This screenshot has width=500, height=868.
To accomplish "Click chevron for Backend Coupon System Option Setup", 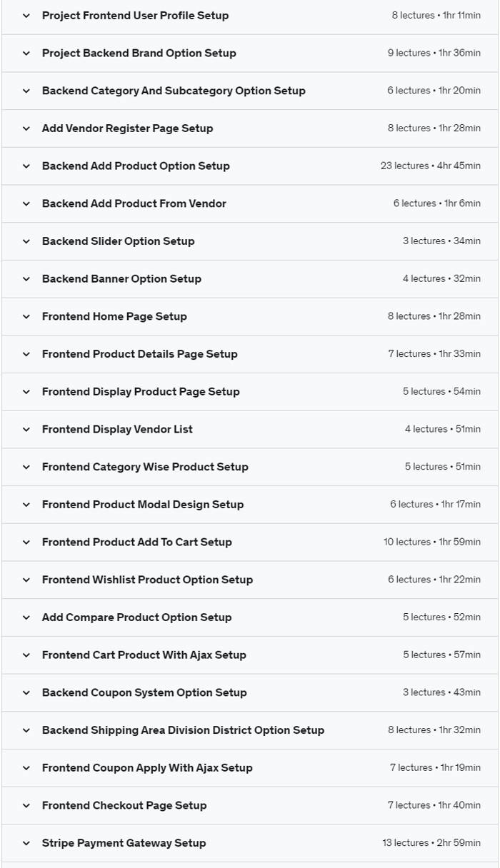I will point(26,693).
